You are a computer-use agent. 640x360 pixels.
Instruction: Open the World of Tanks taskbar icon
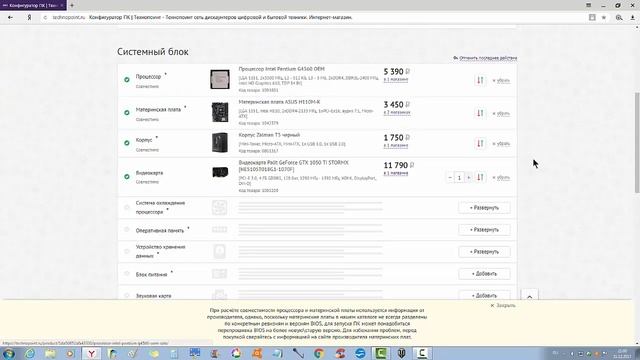(x=401, y=353)
